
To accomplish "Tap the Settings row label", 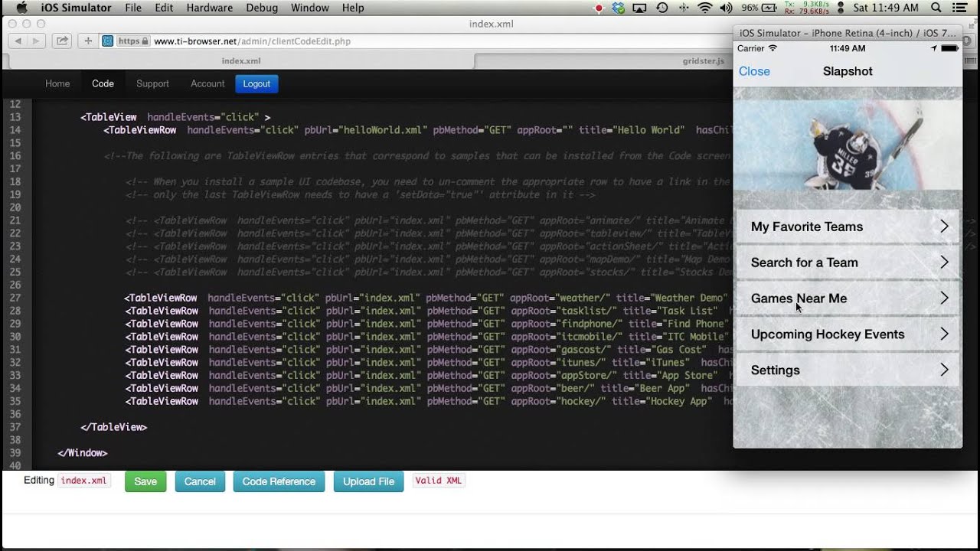I will pyautogui.click(x=776, y=370).
